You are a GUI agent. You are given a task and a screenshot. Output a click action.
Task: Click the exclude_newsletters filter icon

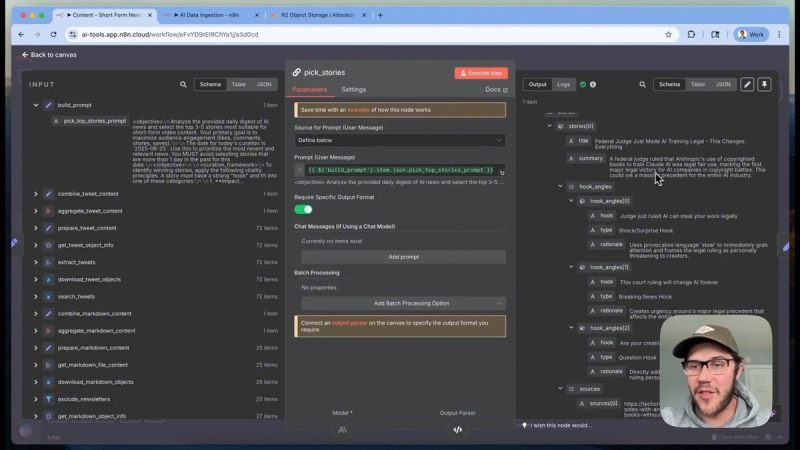(48, 399)
